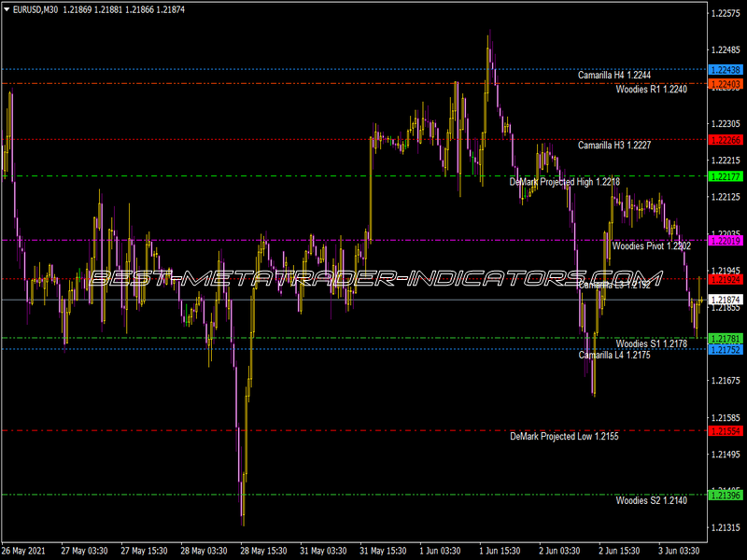Image resolution: width=747 pixels, height=560 pixels.
Task: Click the 1 Jun 15:30 time label
Action: point(500,551)
